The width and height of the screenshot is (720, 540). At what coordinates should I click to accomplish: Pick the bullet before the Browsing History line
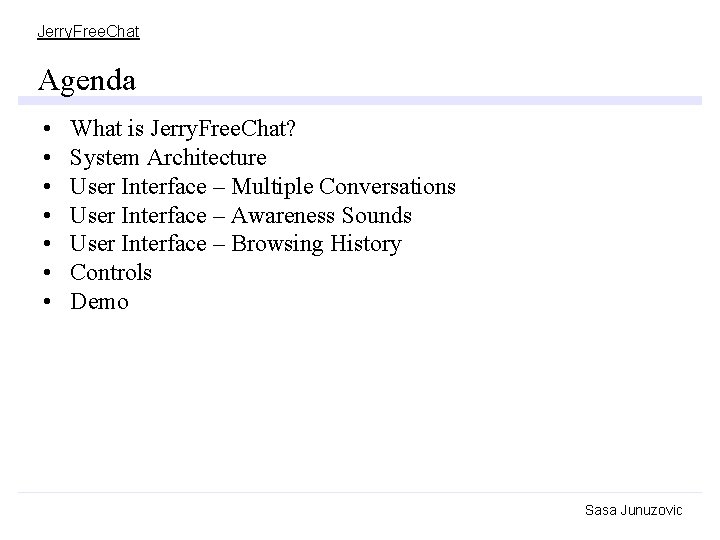pyautogui.click(x=47, y=244)
